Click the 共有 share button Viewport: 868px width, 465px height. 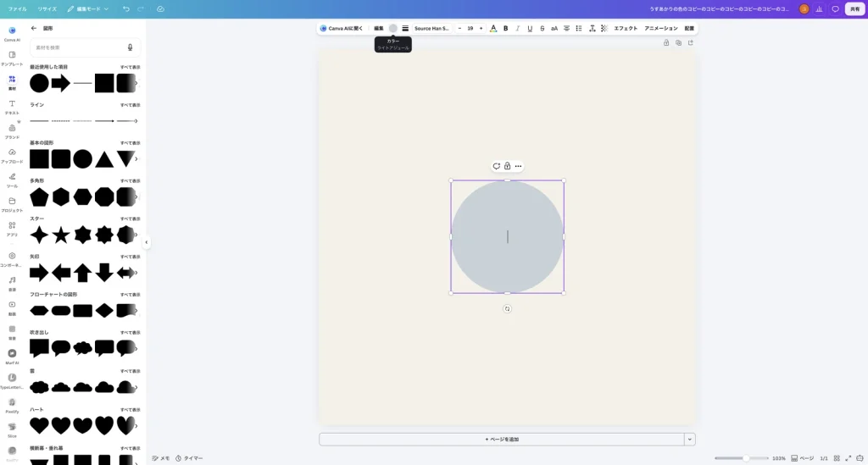tap(854, 8)
